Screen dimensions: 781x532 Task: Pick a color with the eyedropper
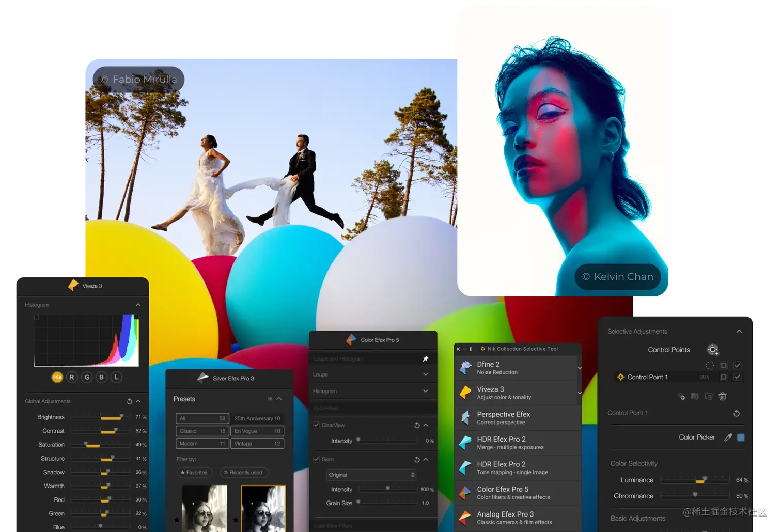[x=728, y=437]
